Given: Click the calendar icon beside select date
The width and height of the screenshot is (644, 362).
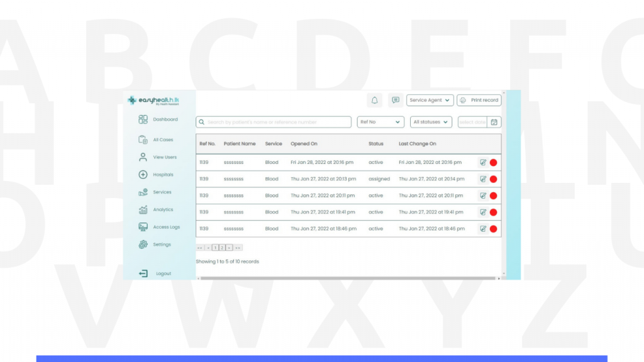Looking at the screenshot, I should (x=494, y=122).
